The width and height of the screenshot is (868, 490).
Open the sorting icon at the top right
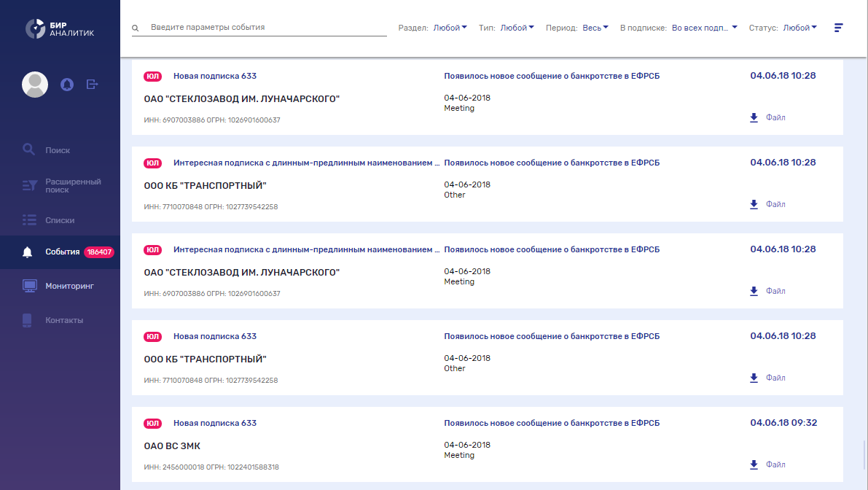pos(837,27)
